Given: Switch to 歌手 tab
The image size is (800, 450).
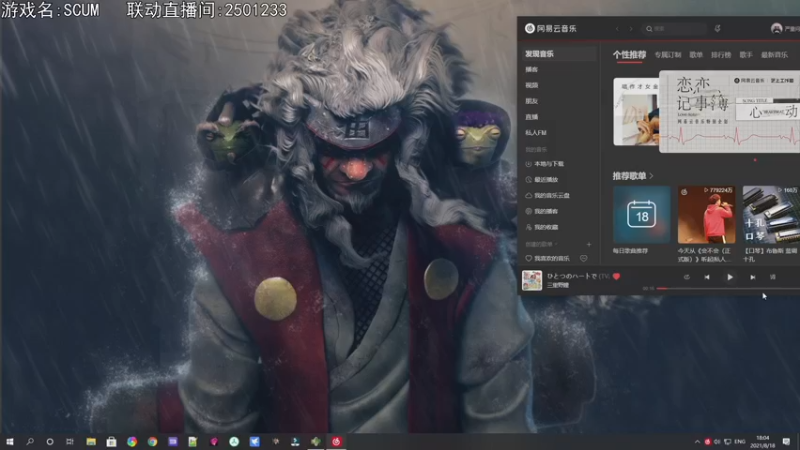Looking at the screenshot, I should (746, 55).
